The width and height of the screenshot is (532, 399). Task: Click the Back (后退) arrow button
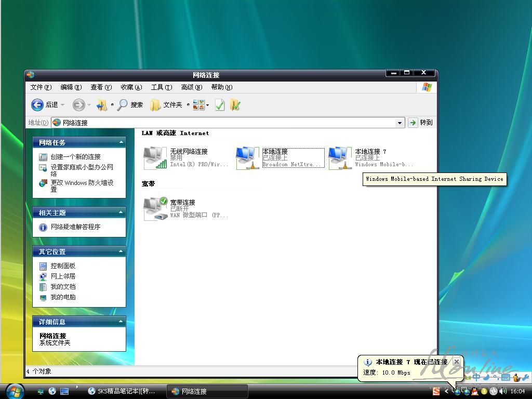(38, 105)
